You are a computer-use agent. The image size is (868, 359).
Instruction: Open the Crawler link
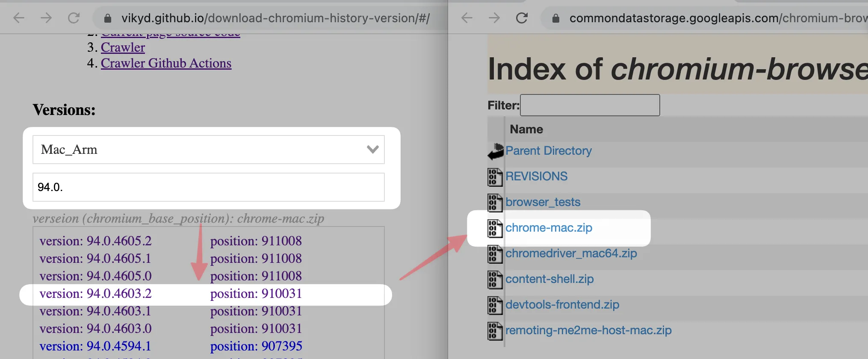click(x=123, y=47)
